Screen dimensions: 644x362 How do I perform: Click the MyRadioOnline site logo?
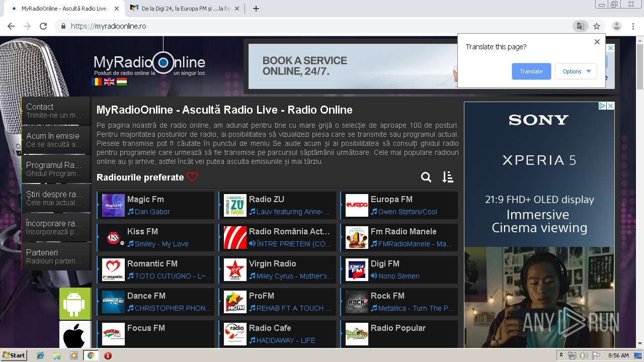pos(149,63)
